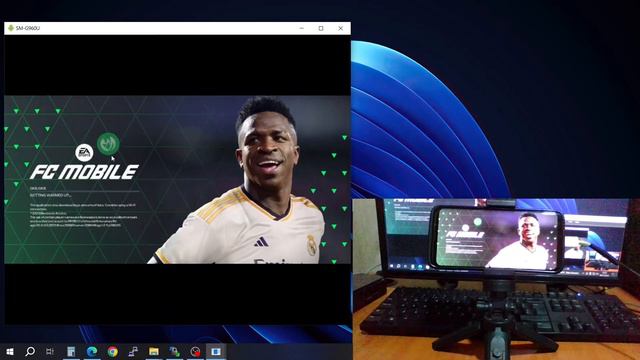Click the FC MOBILE title logo
Viewport: 640px width, 360px height.
coord(84,172)
